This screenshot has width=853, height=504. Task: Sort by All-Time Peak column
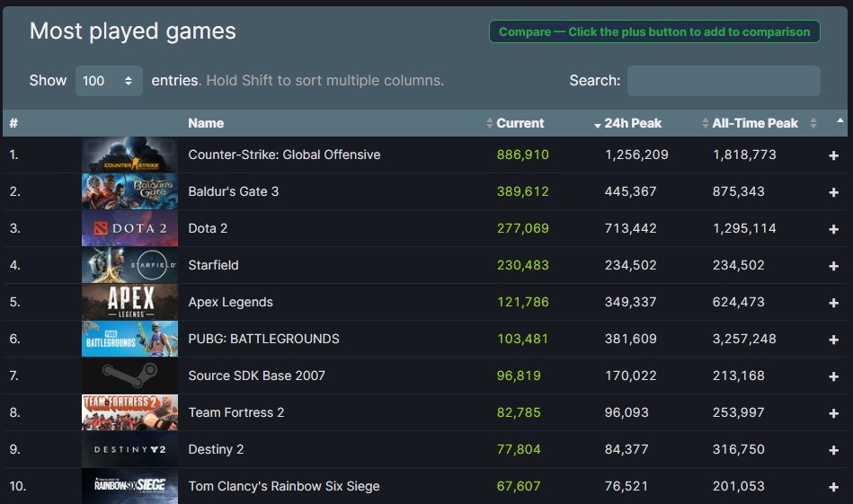tap(755, 123)
